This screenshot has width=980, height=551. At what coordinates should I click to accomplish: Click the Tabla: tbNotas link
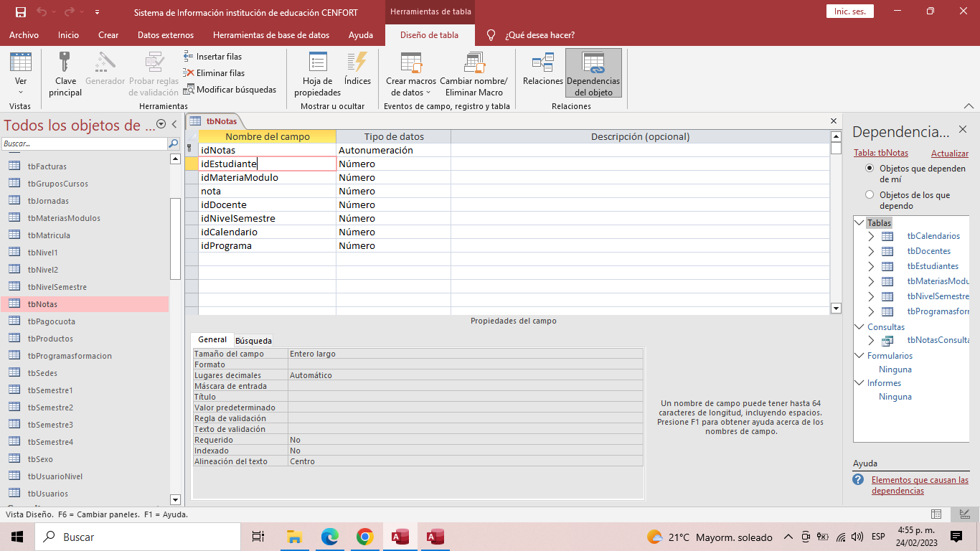pos(881,153)
